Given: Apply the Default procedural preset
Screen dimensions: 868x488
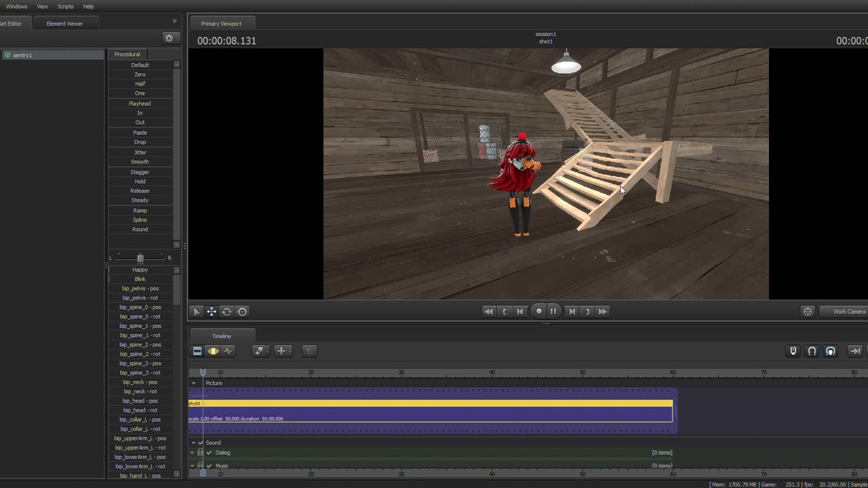Looking at the screenshot, I should pyautogui.click(x=140, y=65).
